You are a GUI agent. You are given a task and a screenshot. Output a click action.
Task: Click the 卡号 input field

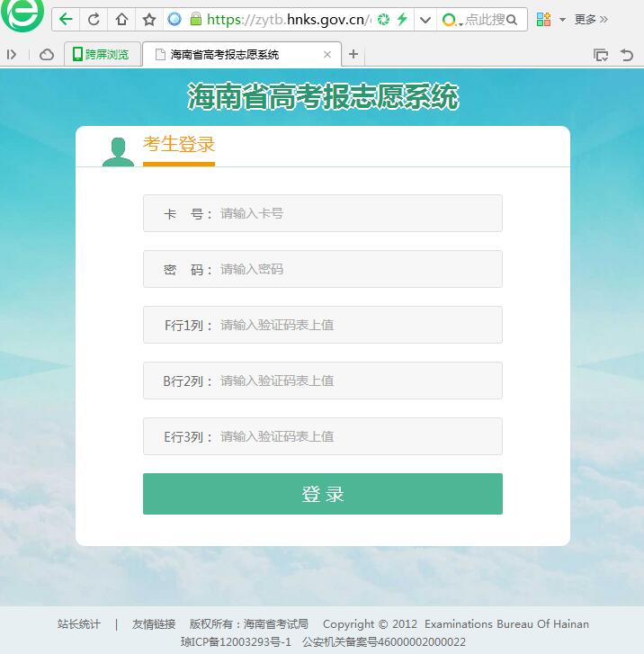click(x=322, y=213)
